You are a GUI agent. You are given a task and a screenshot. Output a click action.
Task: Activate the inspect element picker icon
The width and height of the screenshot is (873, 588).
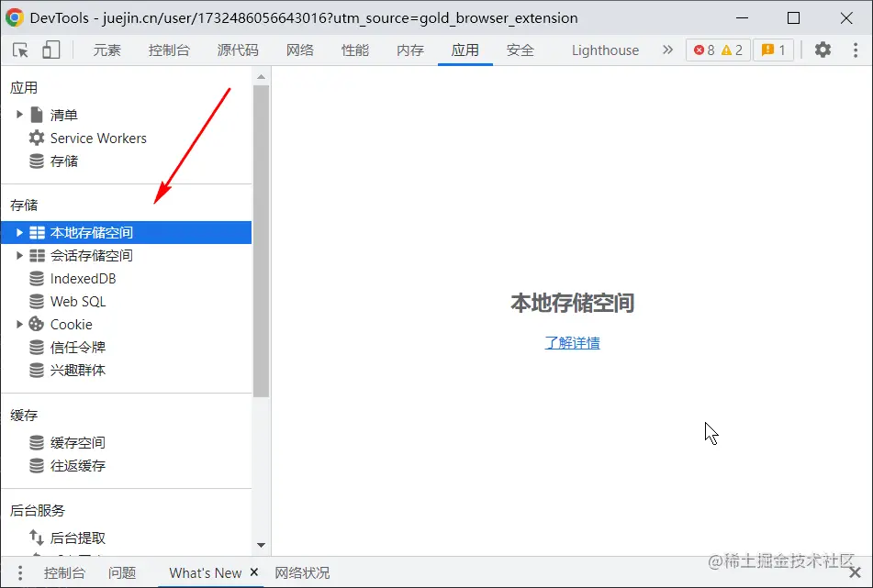tap(20, 50)
